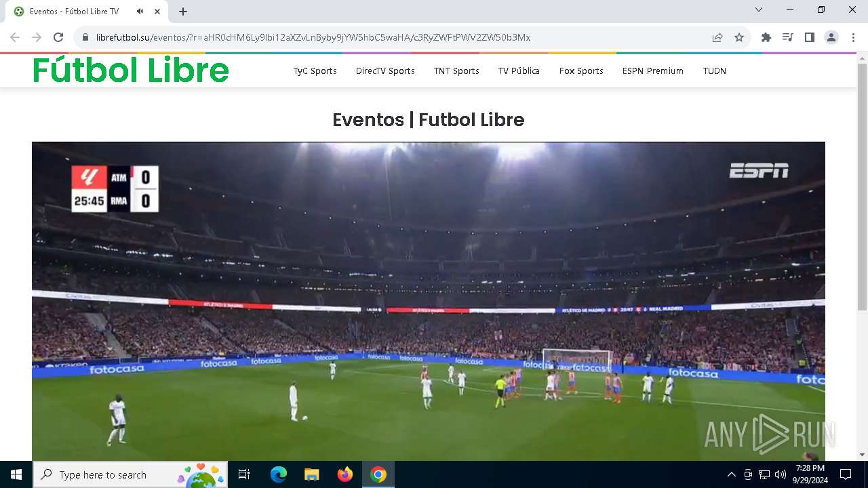The width and height of the screenshot is (868, 488).
Task: Reload the page with refresh icon
Action: 58,38
